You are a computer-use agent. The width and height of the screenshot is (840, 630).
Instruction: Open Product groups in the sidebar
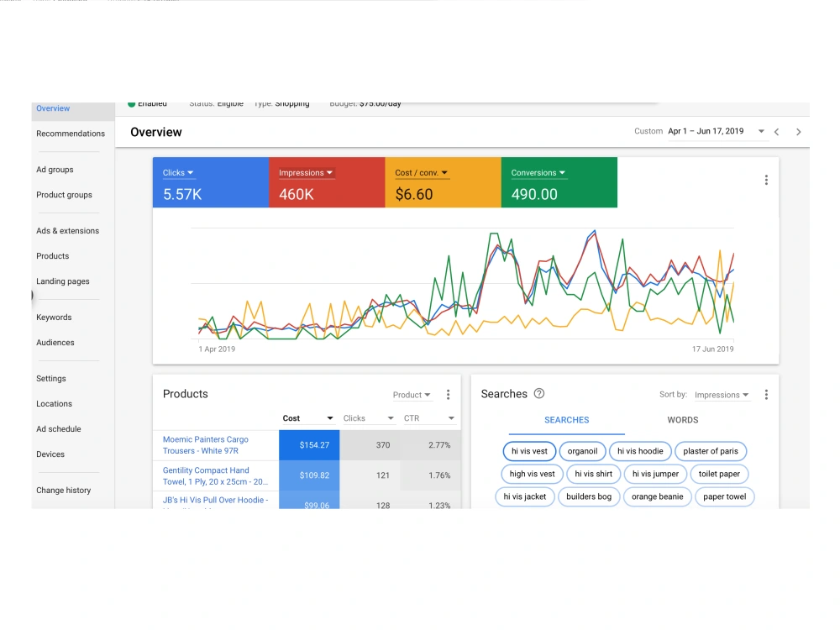pos(65,195)
